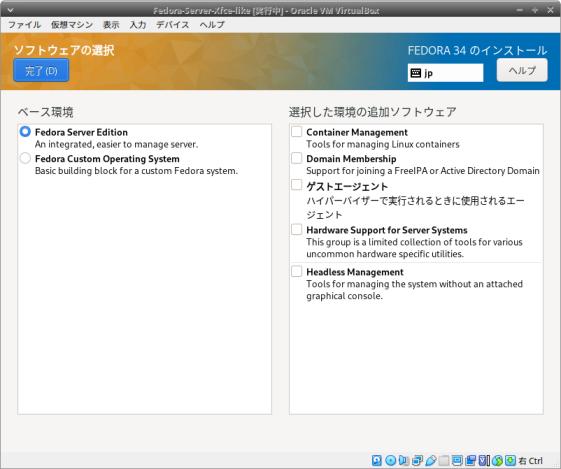Maximize the VirtualBox window
The height and width of the screenshot is (469, 561).
(x=535, y=10)
